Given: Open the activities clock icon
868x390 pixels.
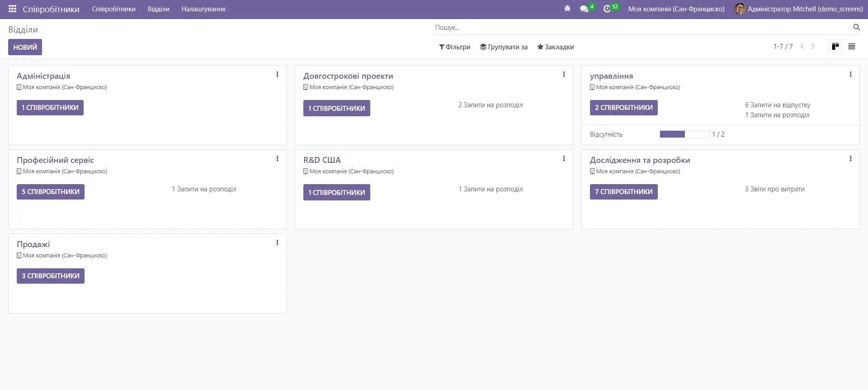Looking at the screenshot, I should click(x=607, y=9).
